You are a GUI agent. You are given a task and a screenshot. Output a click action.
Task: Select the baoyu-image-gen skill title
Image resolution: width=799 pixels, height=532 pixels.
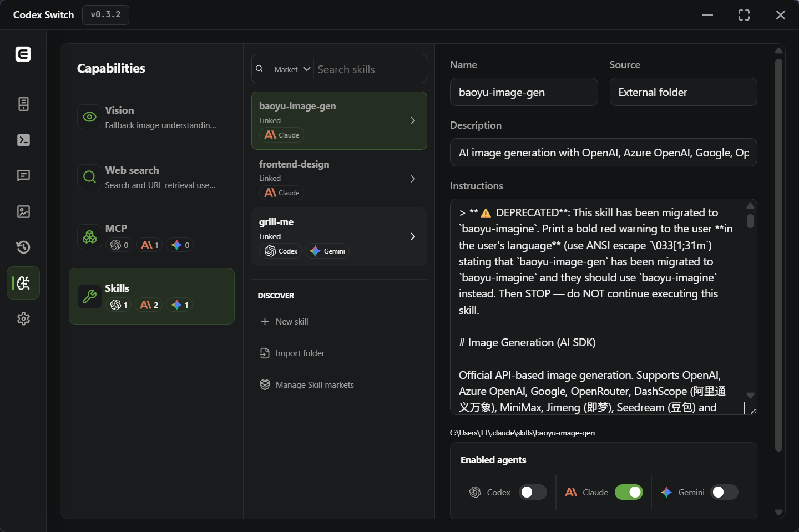pos(297,106)
